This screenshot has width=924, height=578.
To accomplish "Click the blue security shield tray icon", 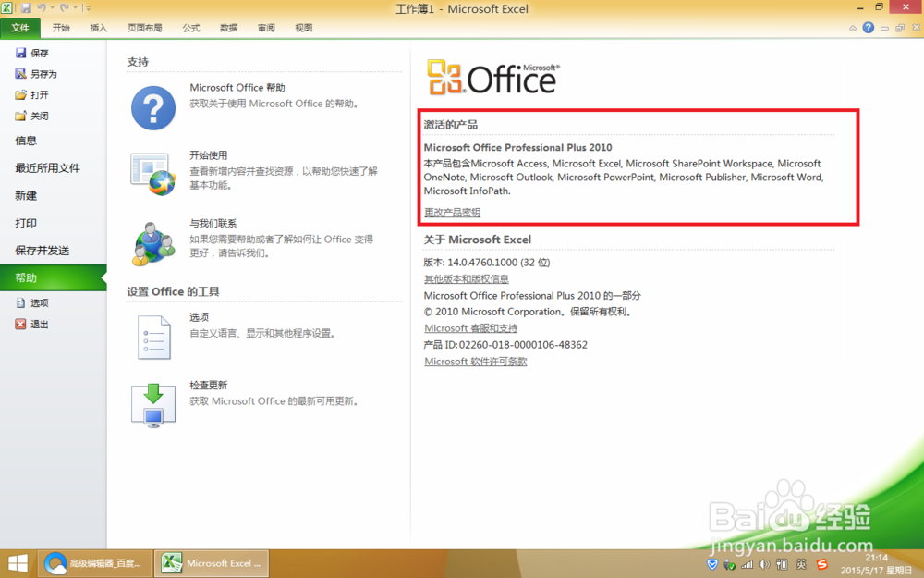I will pyautogui.click(x=712, y=564).
